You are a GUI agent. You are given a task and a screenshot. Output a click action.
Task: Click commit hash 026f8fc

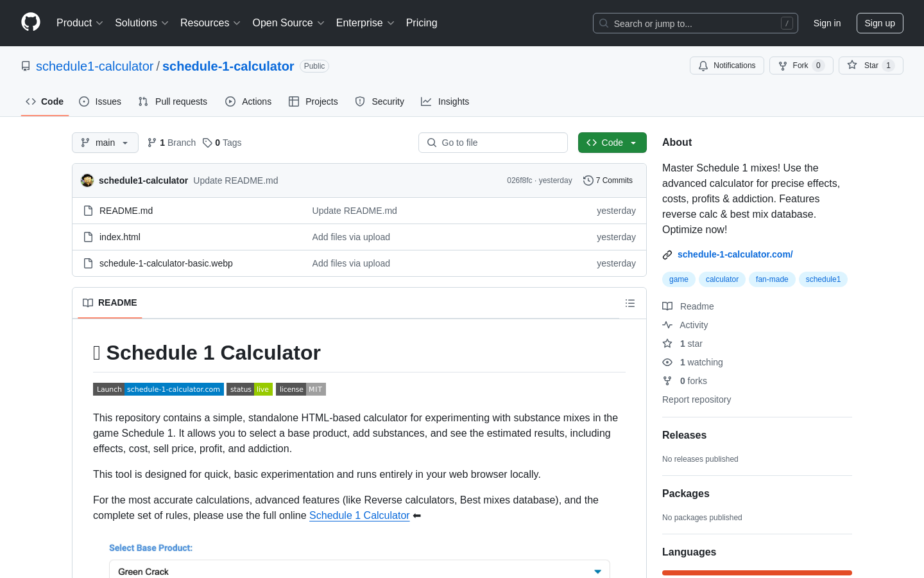520,180
